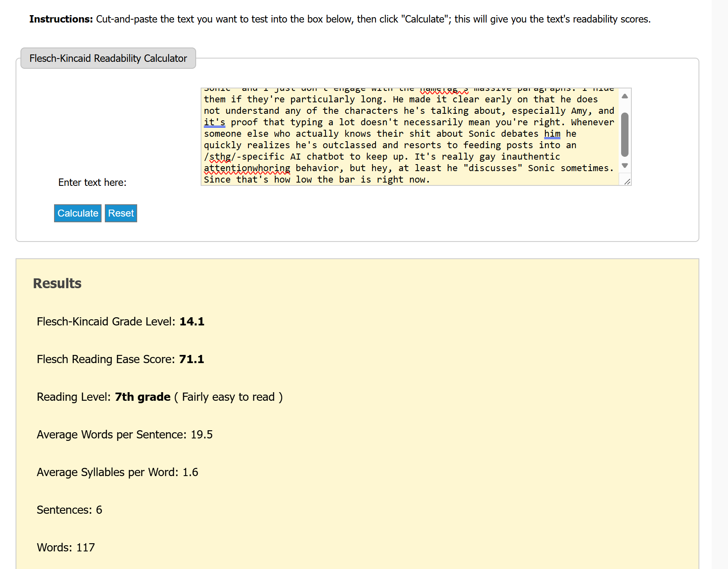Click the Words: 117 line

(x=66, y=548)
